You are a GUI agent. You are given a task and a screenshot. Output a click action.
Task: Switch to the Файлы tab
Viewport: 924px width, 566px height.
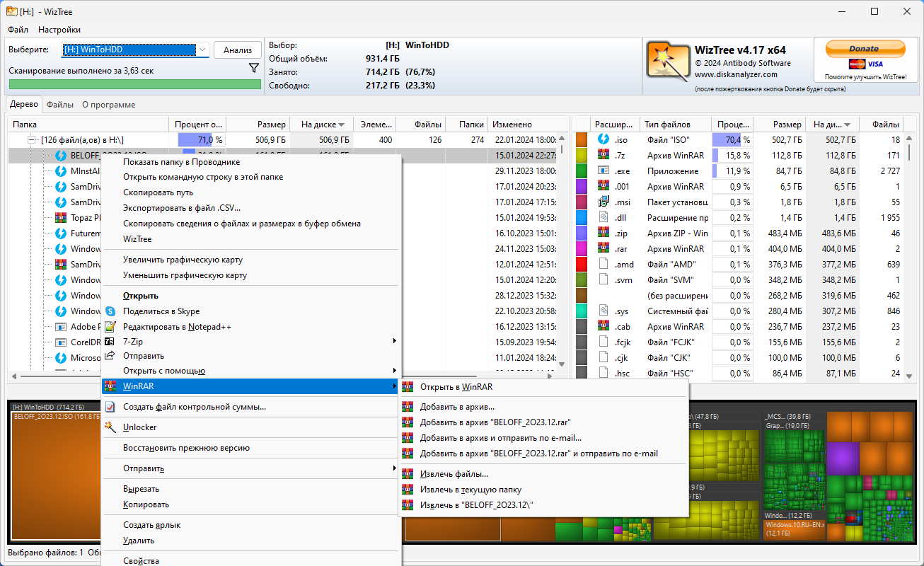pyautogui.click(x=60, y=105)
